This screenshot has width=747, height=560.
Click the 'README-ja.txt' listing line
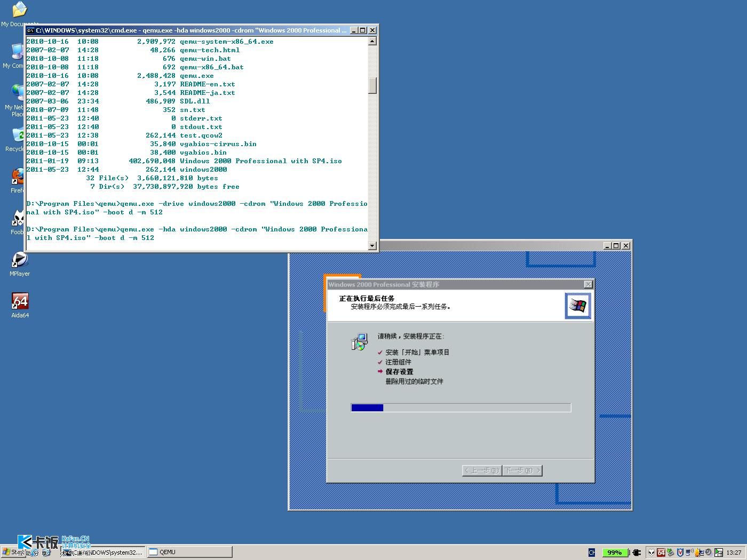[131, 93]
